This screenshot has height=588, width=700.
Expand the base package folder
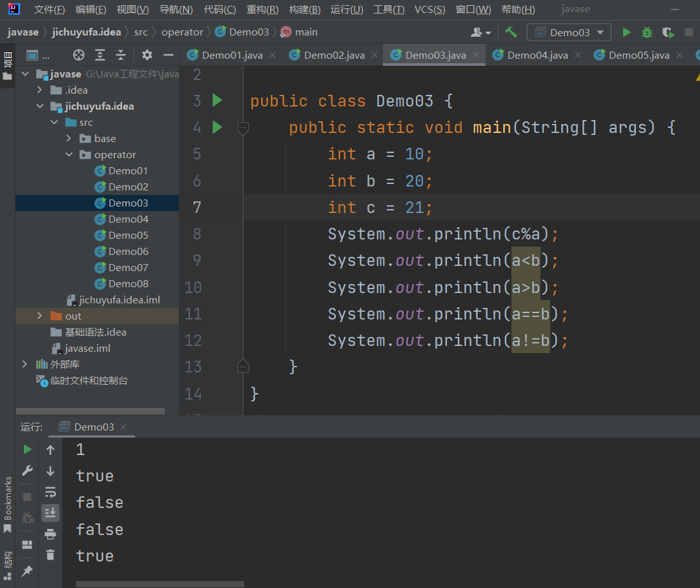coord(69,139)
